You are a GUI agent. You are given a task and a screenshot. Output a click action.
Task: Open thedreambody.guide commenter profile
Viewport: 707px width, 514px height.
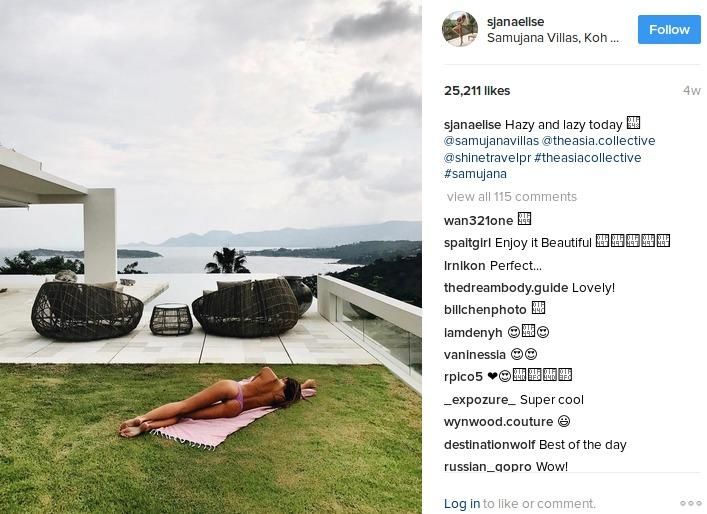pyautogui.click(x=506, y=288)
